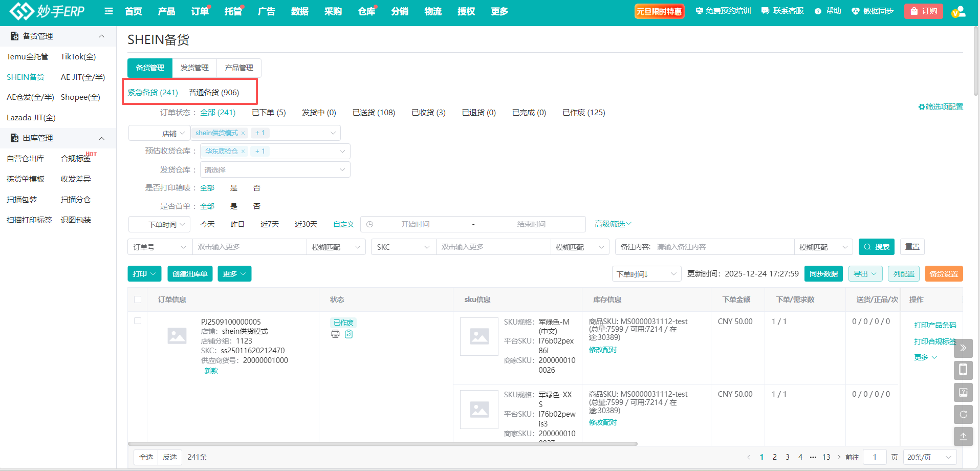Screen dimensions: 980x471
Task: Click the refresh floating sidebar icon
Action: [963, 415]
